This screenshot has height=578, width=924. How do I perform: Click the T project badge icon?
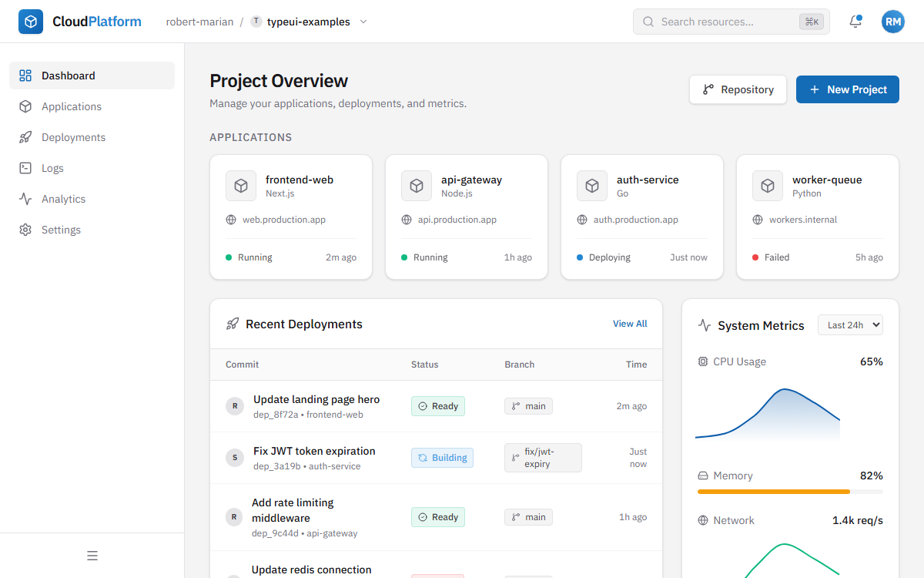pos(256,22)
